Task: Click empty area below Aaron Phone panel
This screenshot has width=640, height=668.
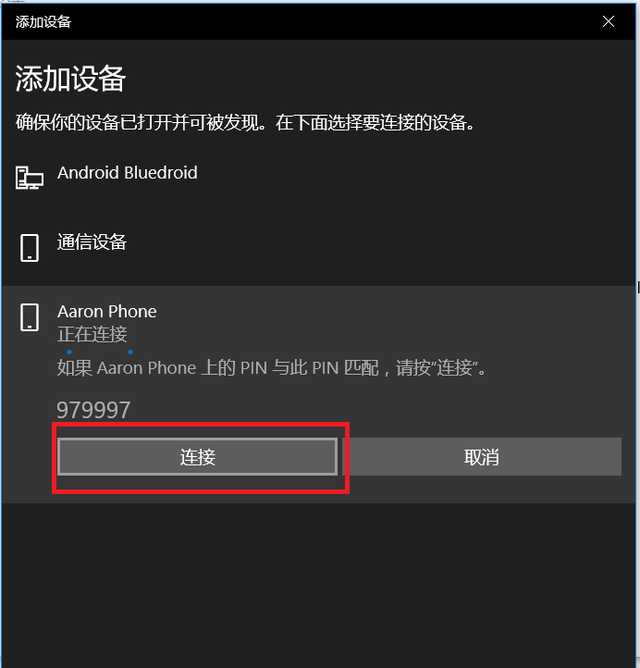Action: pyautogui.click(x=319, y=584)
